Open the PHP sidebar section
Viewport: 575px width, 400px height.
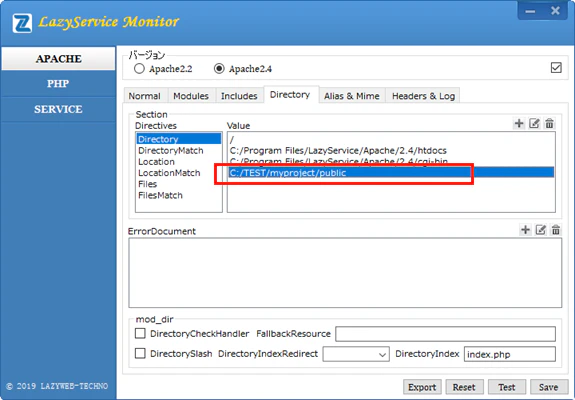click(58, 84)
